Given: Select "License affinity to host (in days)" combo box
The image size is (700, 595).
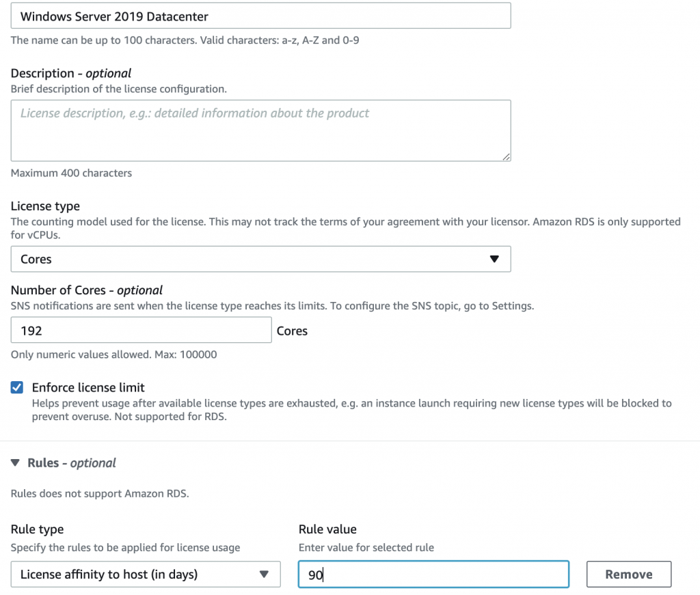Looking at the screenshot, I should pos(146,574).
